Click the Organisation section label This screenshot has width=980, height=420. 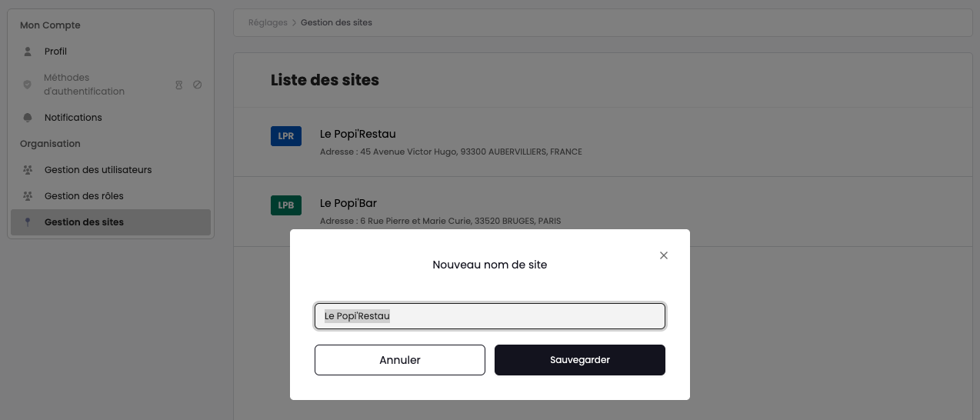tap(50, 144)
